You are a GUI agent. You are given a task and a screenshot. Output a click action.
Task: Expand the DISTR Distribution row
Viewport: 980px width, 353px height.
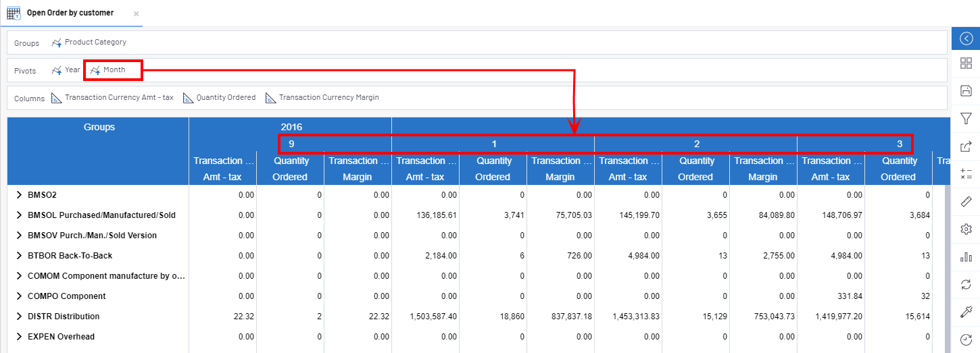point(19,317)
